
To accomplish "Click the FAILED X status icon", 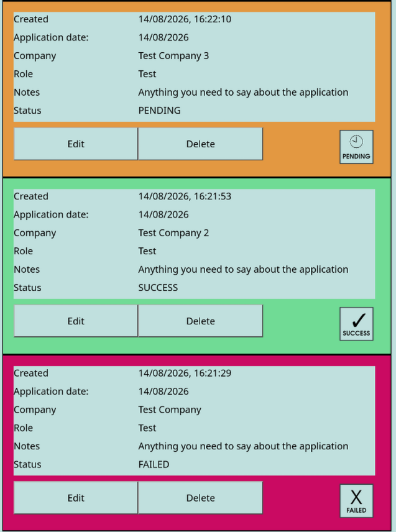I will pyautogui.click(x=356, y=501).
